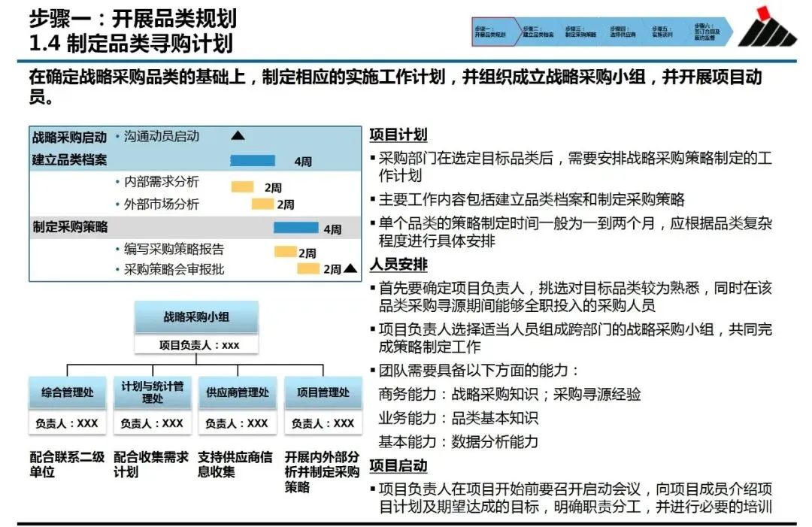
Task: Click the 项目计划 heading
Action: [398, 135]
